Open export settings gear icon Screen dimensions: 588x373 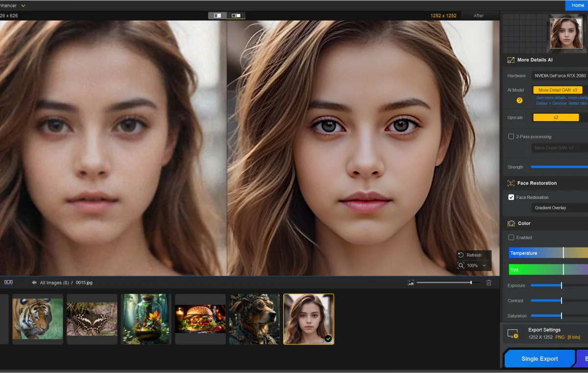513,334
